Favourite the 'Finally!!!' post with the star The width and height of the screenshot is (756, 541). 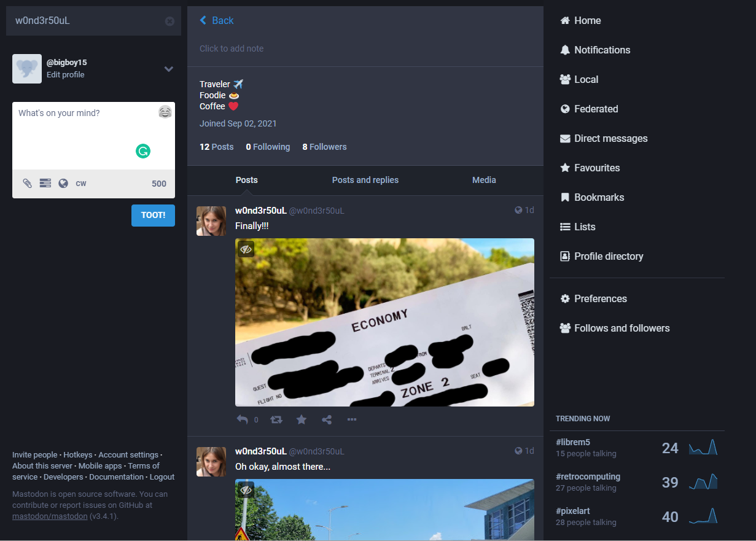click(x=302, y=420)
